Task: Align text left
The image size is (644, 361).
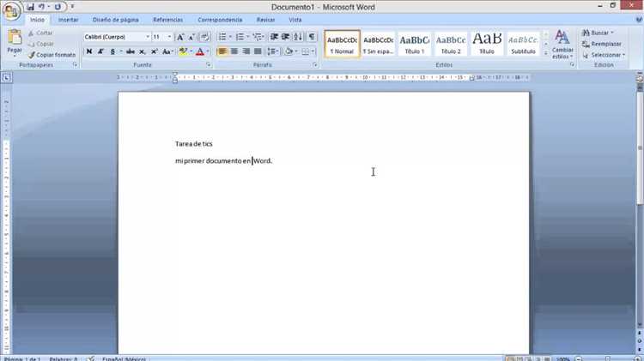Action: [222, 51]
